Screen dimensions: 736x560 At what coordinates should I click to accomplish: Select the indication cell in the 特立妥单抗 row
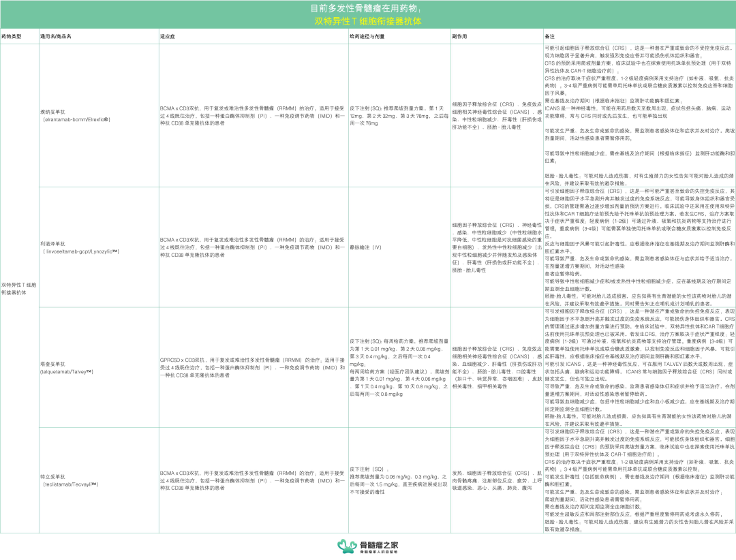click(254, 480)
